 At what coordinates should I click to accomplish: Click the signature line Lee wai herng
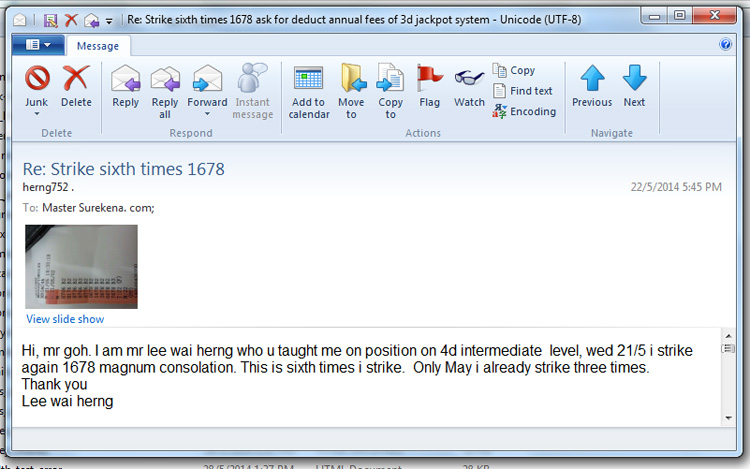(67, 401)
